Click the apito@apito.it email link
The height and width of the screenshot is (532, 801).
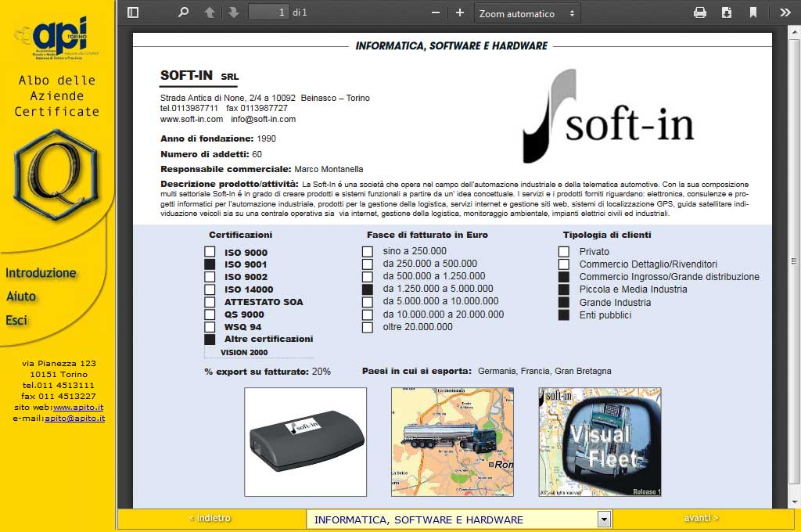tap(74, 418)
